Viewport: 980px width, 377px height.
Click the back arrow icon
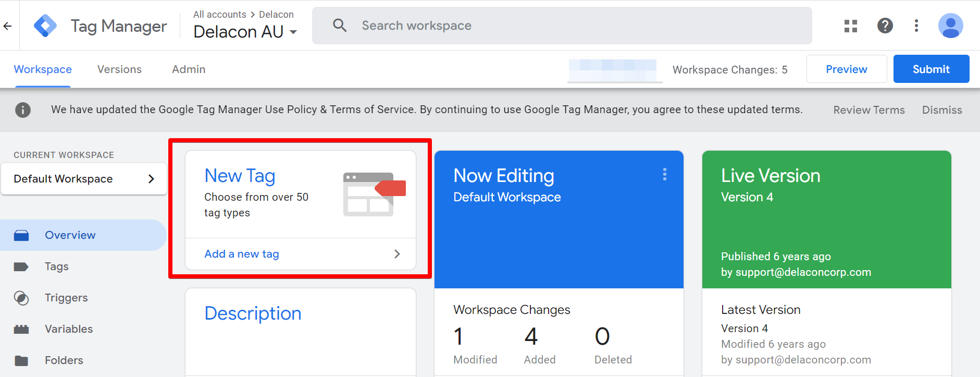[x=7, y=26]
